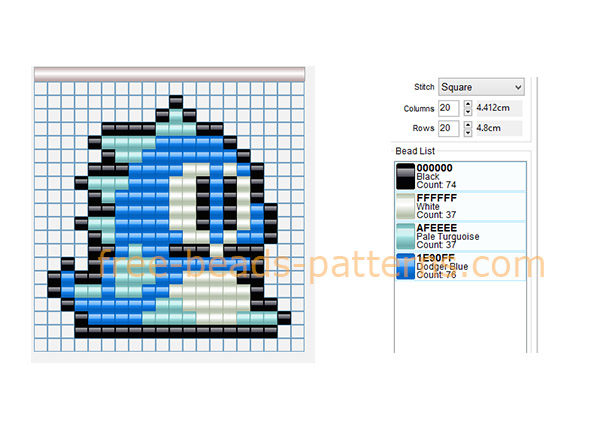Click the Rows input field showing 20
This screenshot has width=600, height=440.
coord(448,128)
